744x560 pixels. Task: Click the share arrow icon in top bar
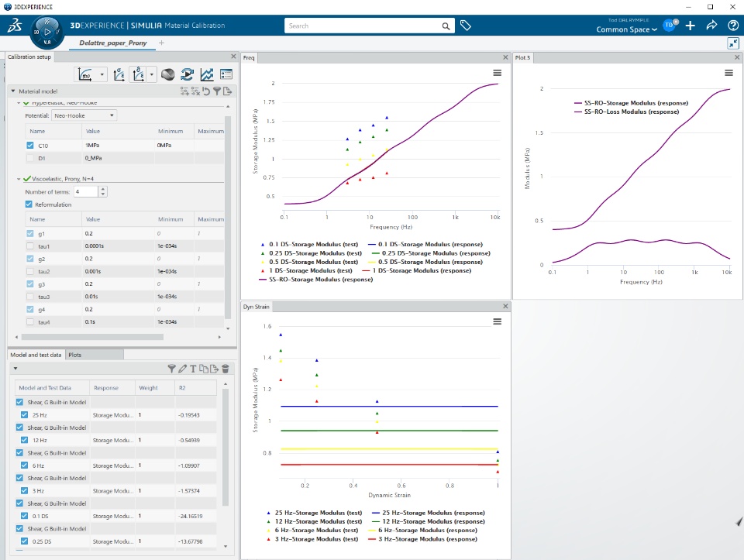(x=711, y=26)
